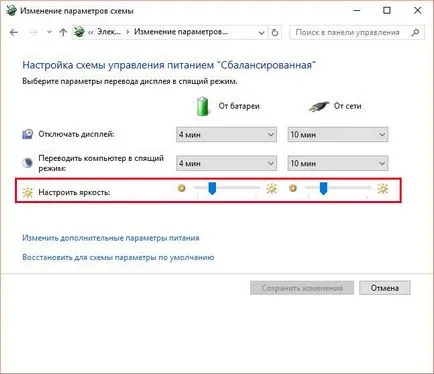Expand the address bar history dropdown

tap(262, 33)
